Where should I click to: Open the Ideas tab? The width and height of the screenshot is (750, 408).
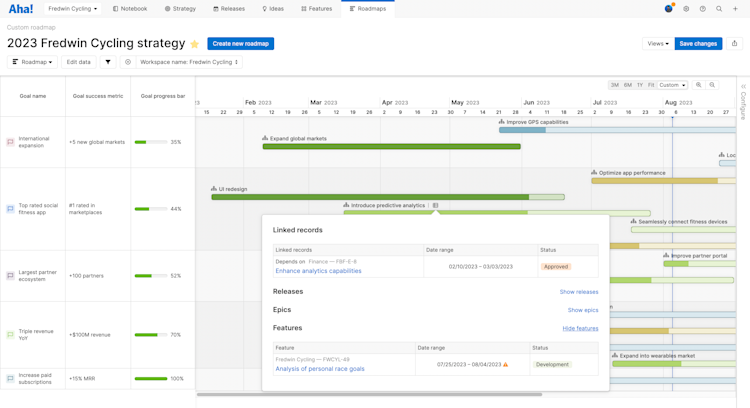coord(273,9)
